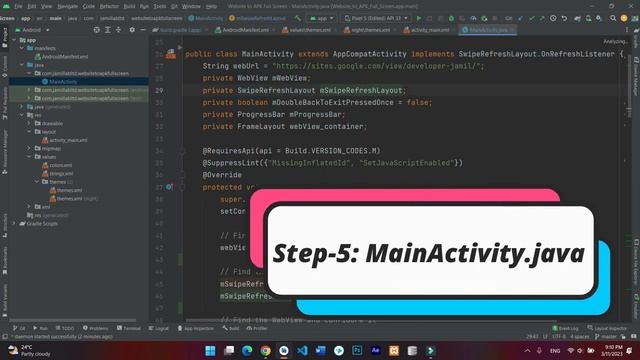Click the taskbar weather widget showing 24°C
The height and width of the screenshot is (360, 640).
pyautogui.click(x=29, y=351)
